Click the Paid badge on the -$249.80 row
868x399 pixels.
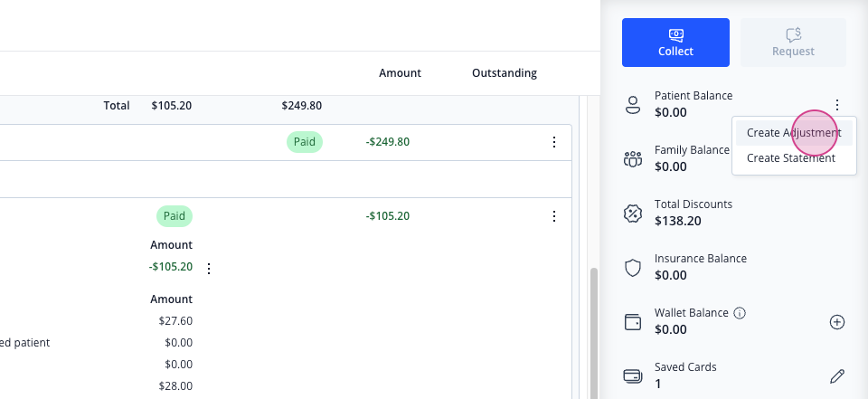305,142
